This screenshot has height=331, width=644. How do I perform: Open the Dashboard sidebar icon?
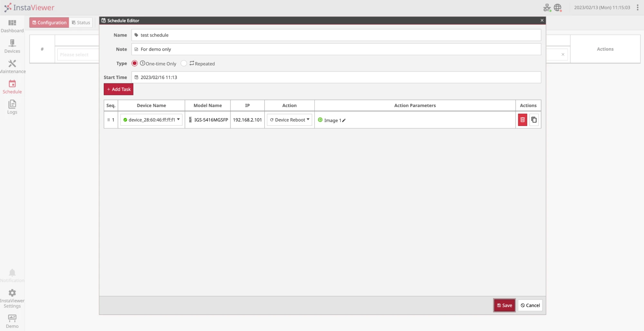coord(12,23)
